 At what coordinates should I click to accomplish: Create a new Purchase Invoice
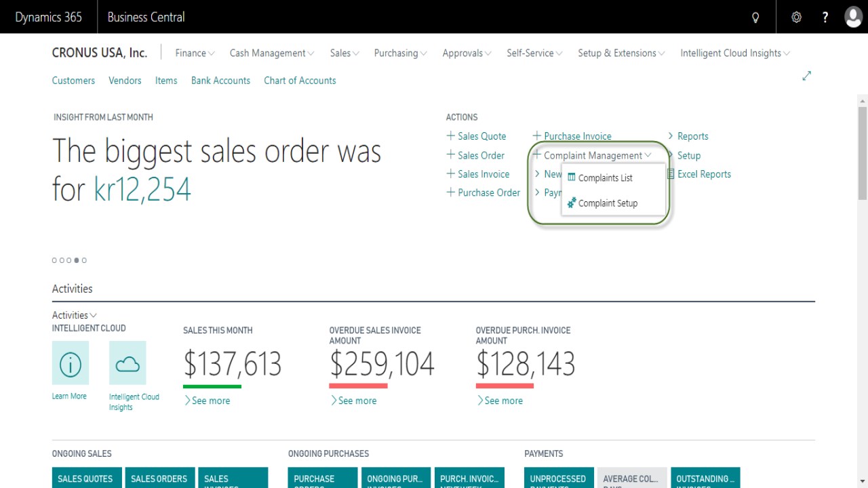[x=578, y=136]
